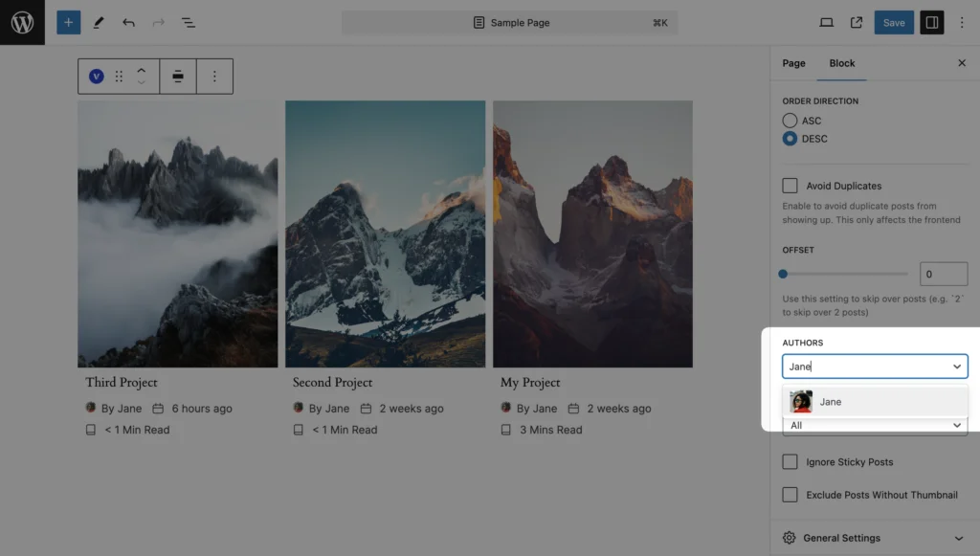The image size is (980, 556).
Task: Check Exclude Posts Without Thumbnail
Action: coord(790,495)
